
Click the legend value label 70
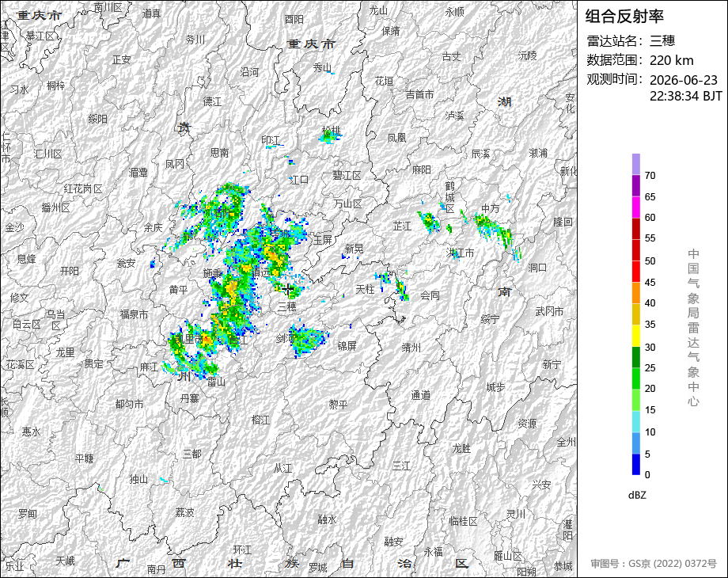650,175
